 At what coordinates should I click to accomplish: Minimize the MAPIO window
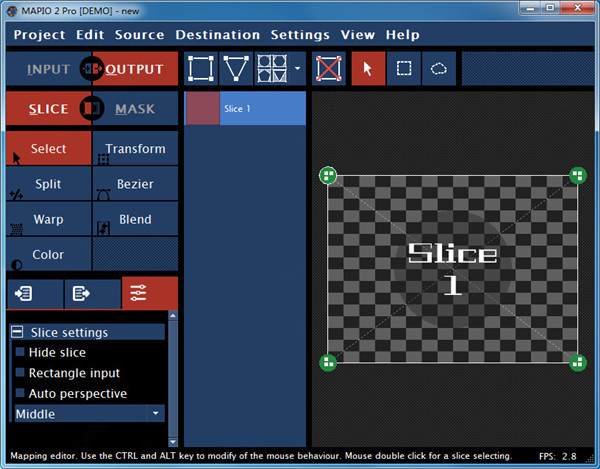click(530, 8)
